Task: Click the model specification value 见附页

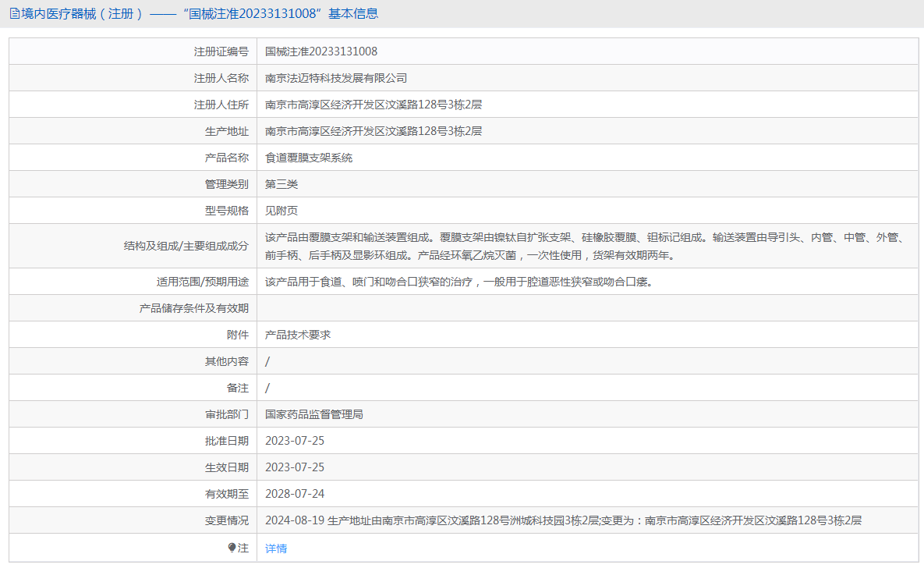Action: pyautogui.click(x=281, y=211)
